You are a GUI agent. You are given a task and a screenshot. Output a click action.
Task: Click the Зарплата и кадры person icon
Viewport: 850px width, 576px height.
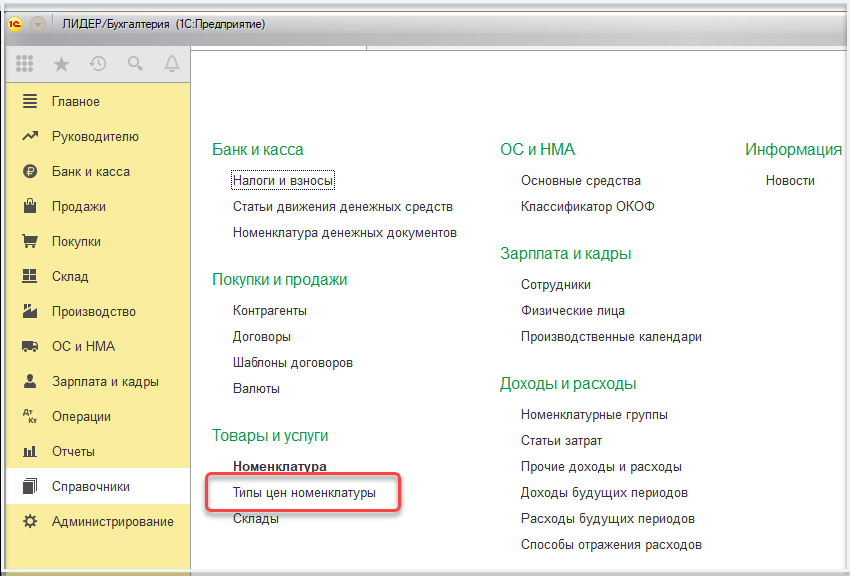tap(30, 381)
